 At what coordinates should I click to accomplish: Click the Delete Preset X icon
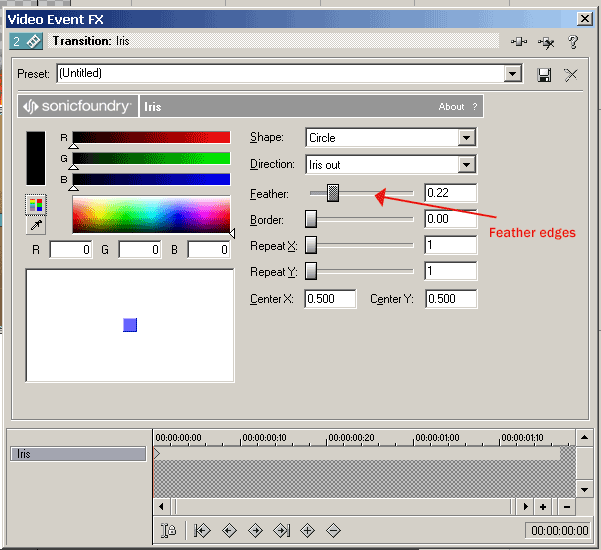[x=571, y=74]
